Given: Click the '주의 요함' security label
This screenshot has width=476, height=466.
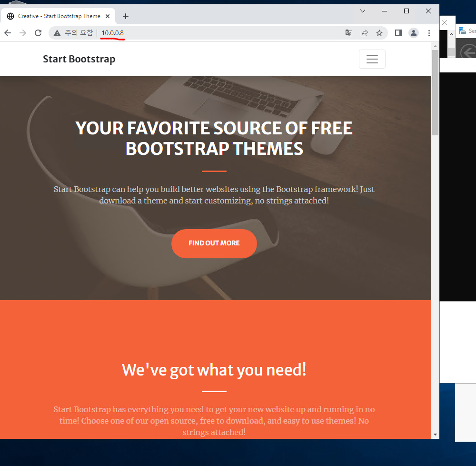Looking at the screenshot, I should point(79,33).
